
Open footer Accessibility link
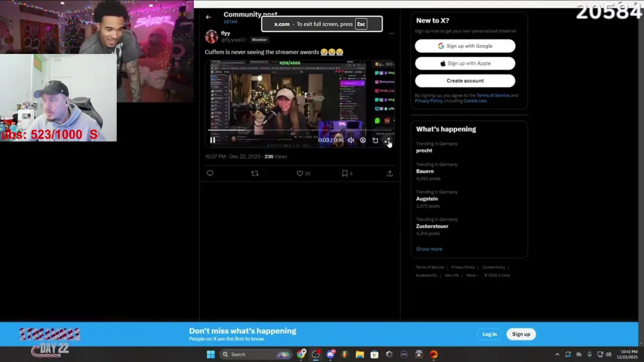pos(427,275)
